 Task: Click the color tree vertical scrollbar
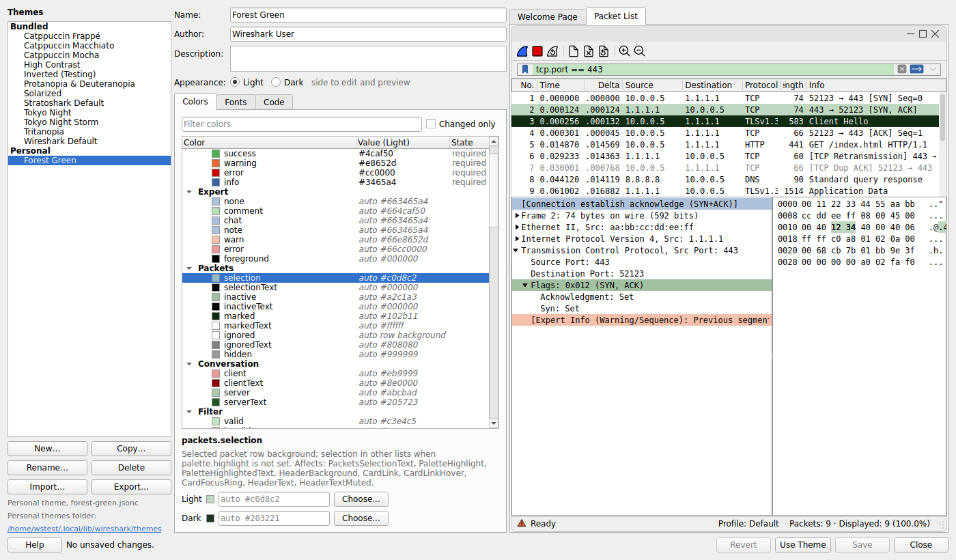point(494,282)
